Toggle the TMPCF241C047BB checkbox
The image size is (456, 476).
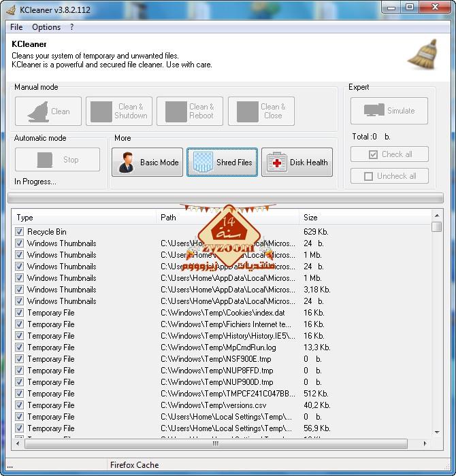click(x=19, y=394)
